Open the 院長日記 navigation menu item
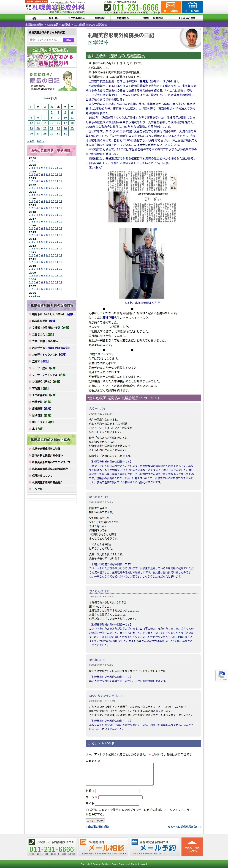 click(53, 18)
